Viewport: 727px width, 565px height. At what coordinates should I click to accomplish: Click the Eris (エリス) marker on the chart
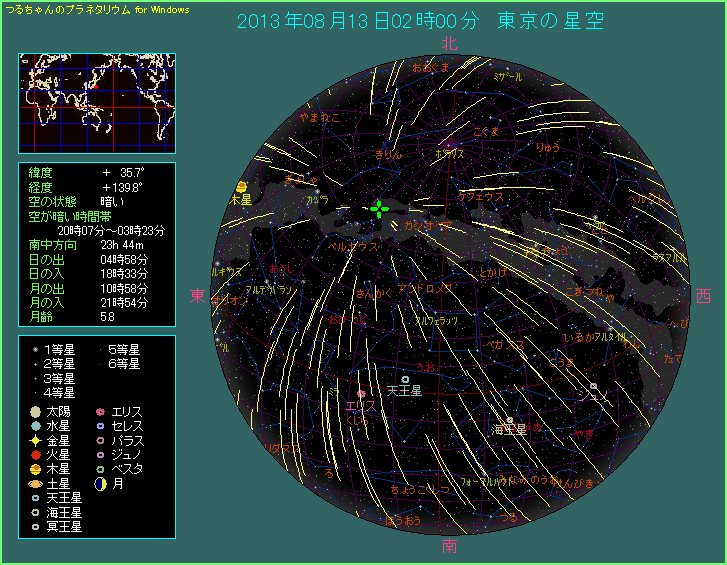361,395
